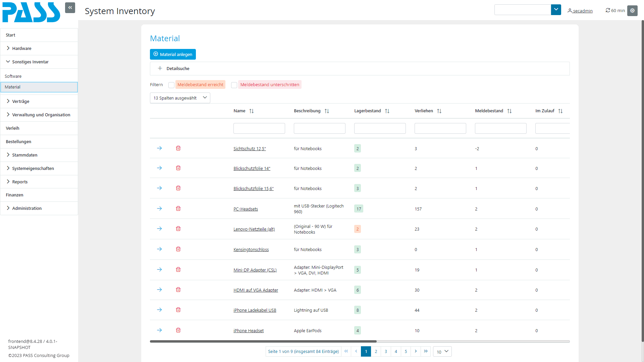644x362 pixels.
Task: Check the Meldebestand unterschritten filter checkbox
Action: tap(234, 85)
